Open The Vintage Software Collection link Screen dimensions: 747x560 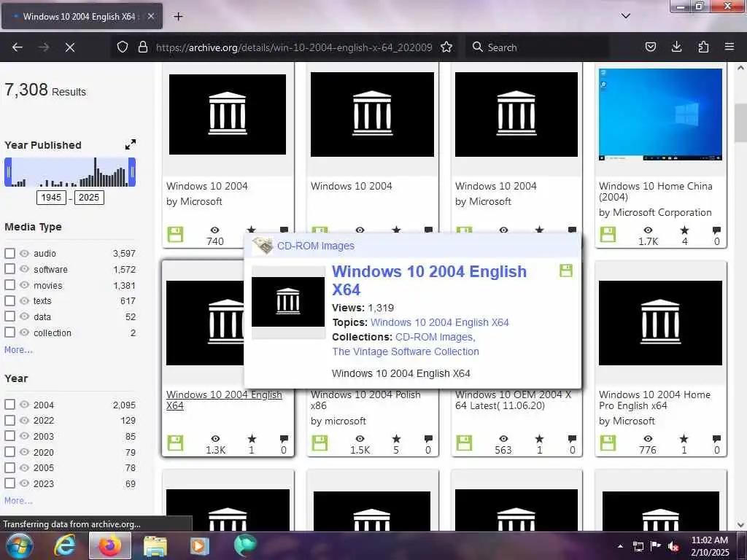406,351
